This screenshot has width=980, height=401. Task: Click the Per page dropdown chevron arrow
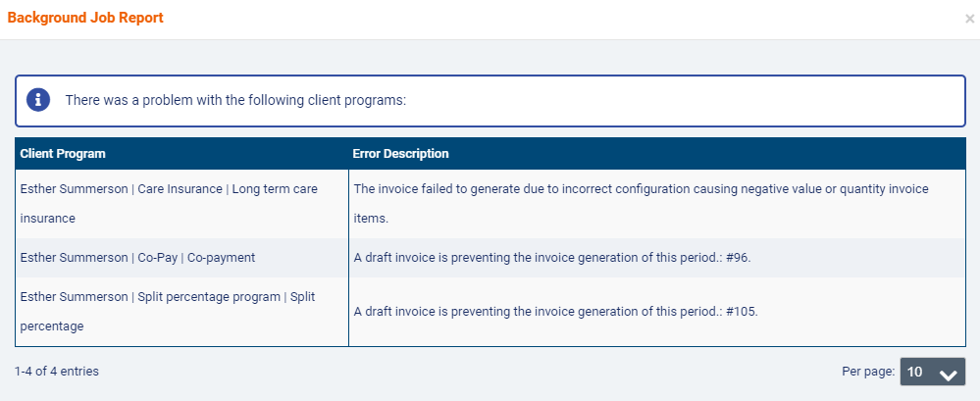click(x=948, y=373)
